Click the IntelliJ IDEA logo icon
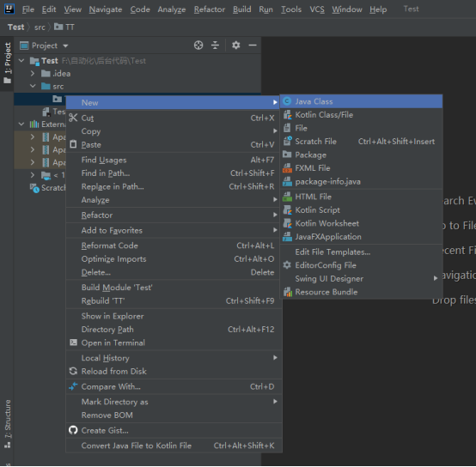 9,9
